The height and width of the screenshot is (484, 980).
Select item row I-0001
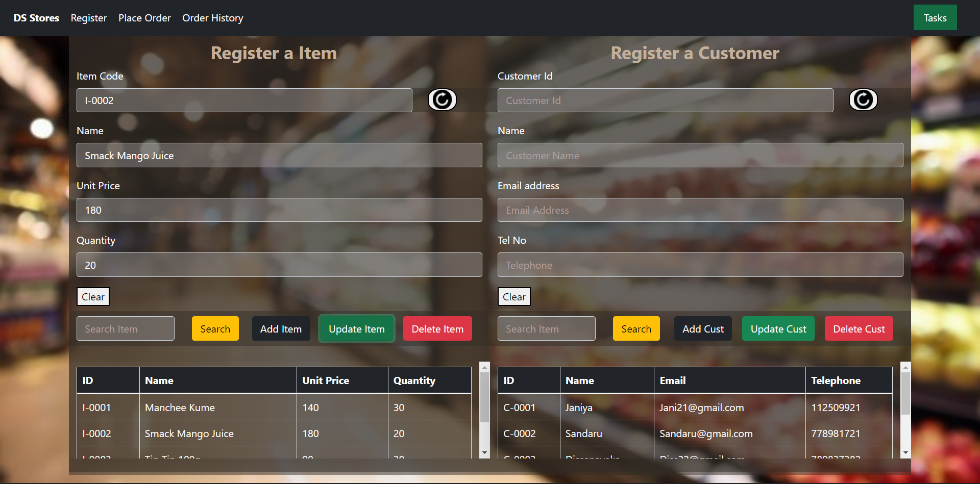(x=274, y=407)
